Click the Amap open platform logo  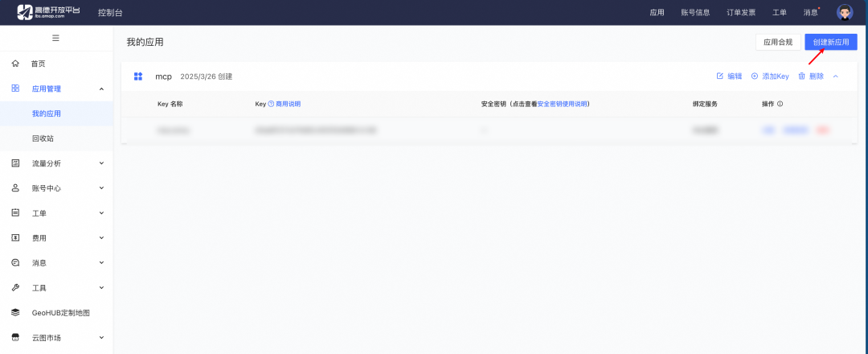[x=48, y=11]
